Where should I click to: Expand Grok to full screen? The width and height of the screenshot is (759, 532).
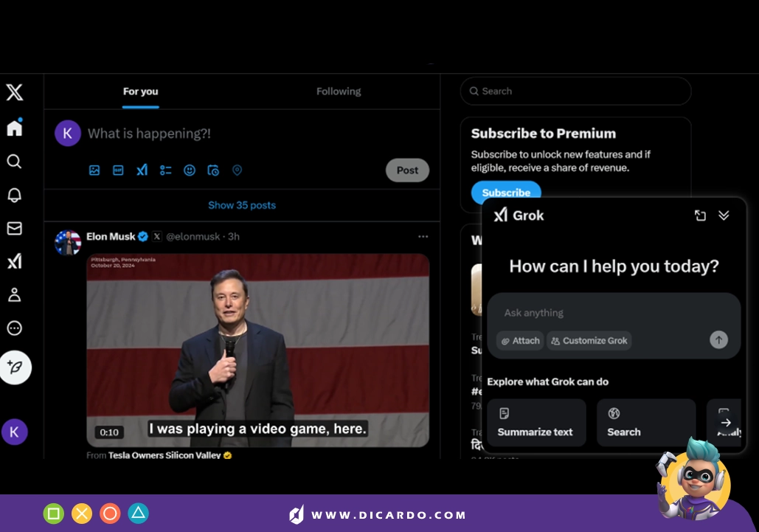(700, 215)
